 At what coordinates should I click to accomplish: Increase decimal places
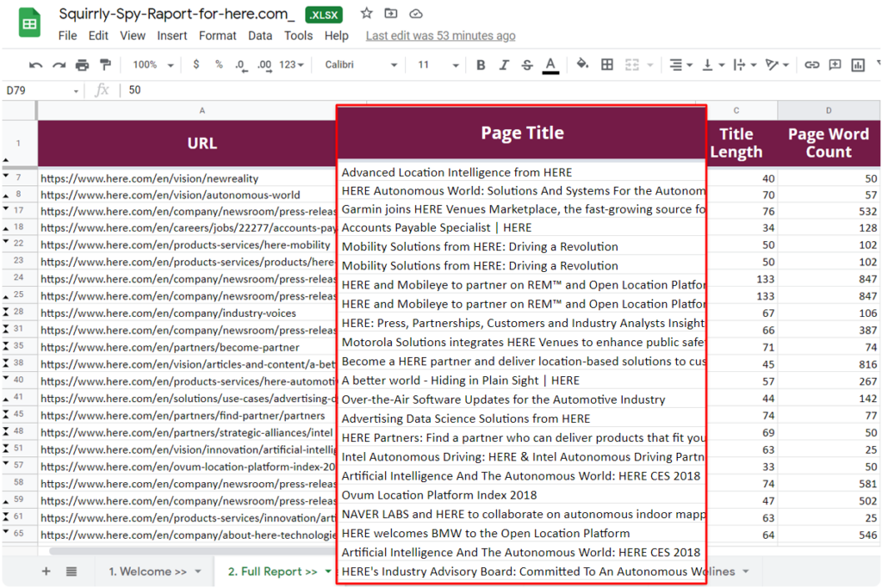[x=264, y=65]
